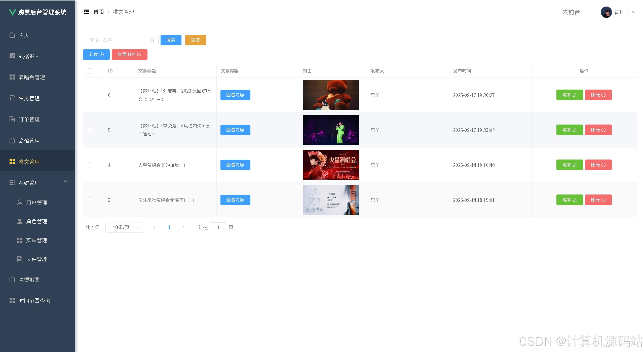Screen dimensions: 644x352
Task: Click publish time 2025-09-17 19:36:27
Action: tap(474, 95)
